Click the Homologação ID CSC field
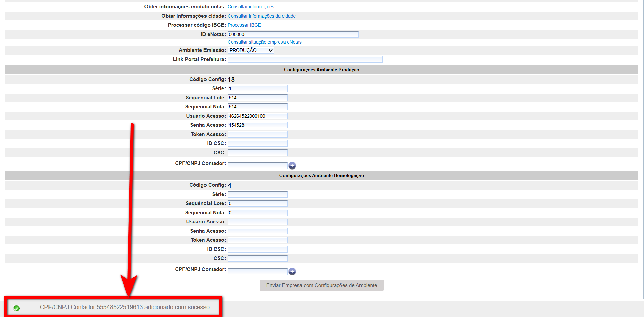 coord(257,249)
